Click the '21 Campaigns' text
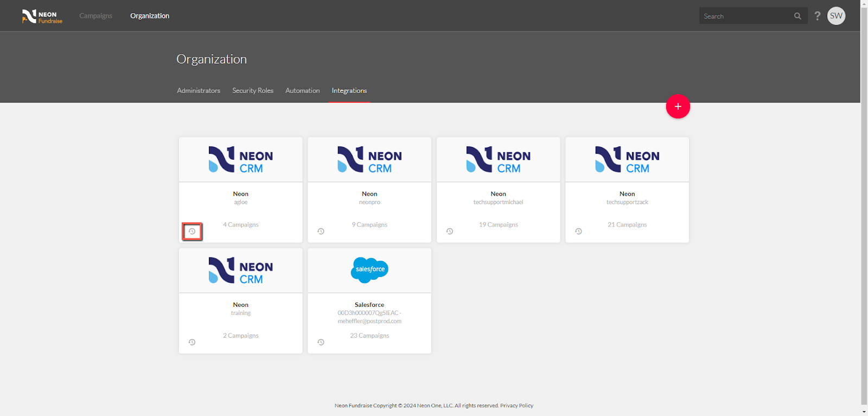 coord(627,225)
